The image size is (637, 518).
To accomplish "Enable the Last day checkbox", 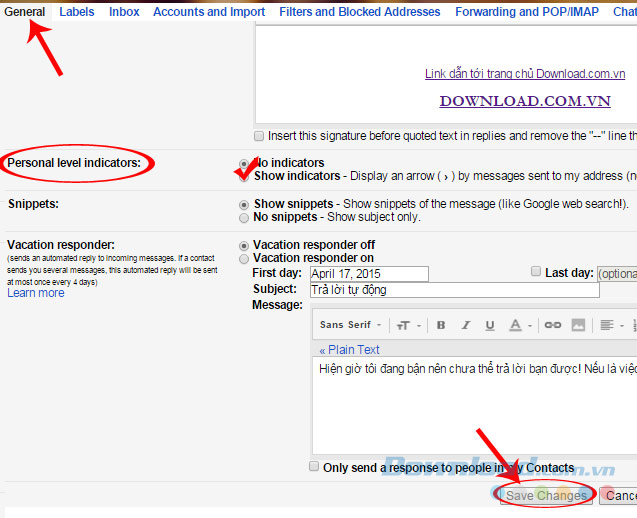I will (536, 272).
